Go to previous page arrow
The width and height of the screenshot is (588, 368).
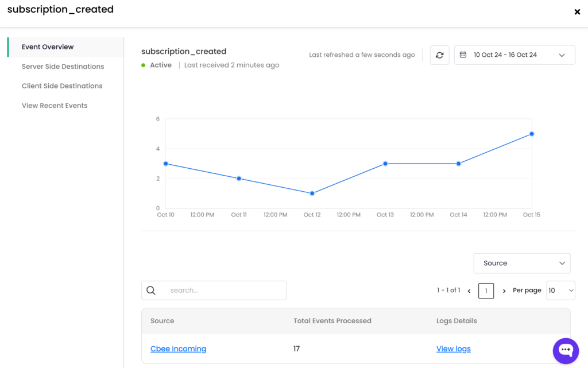[x=469, y=291]
